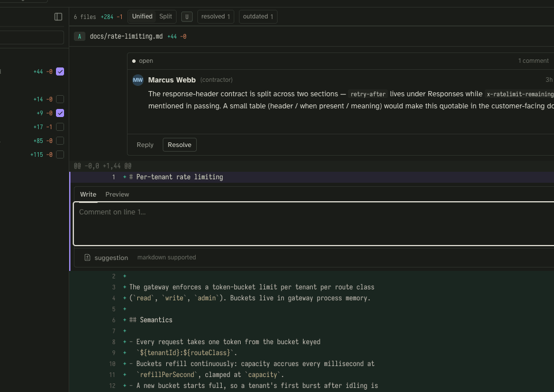Click line number 2 in the diff gutter

pos(114,276)
